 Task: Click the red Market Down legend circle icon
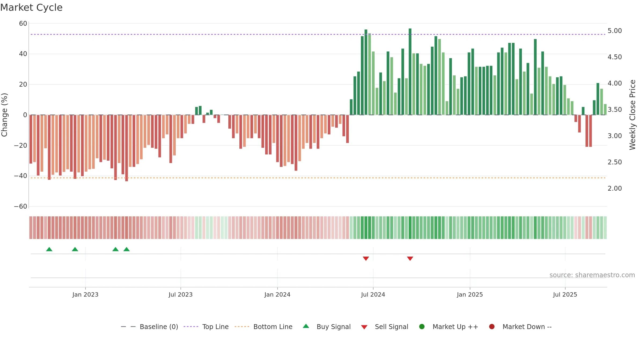tap(492, 327)
